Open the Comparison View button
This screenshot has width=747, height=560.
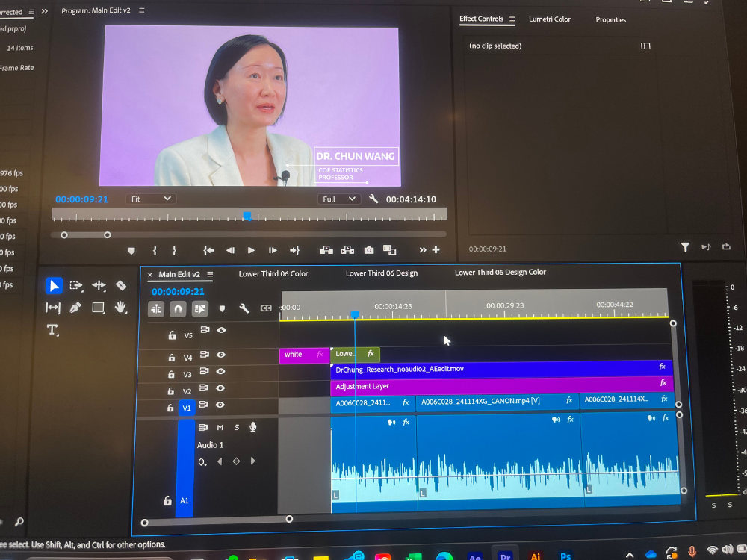click(390, 249)
